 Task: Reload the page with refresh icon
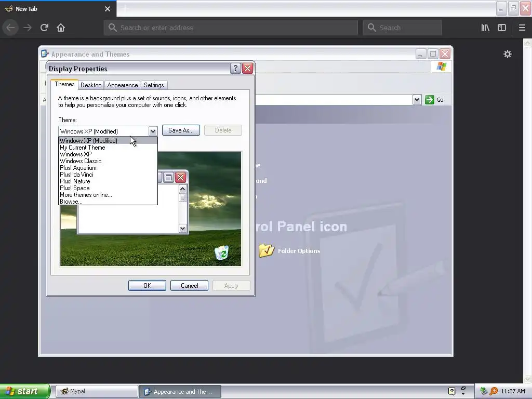tap(44, 28)
